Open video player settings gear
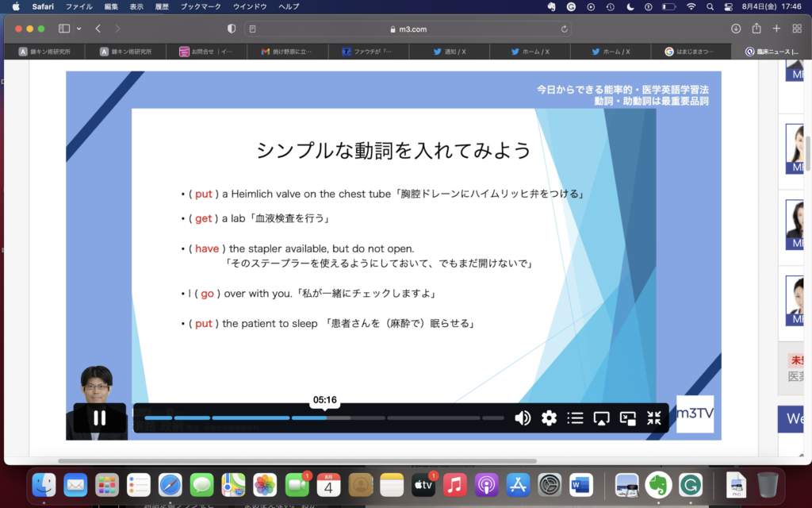The height and width of the screenshot is (508, 812). pos(549,418)
